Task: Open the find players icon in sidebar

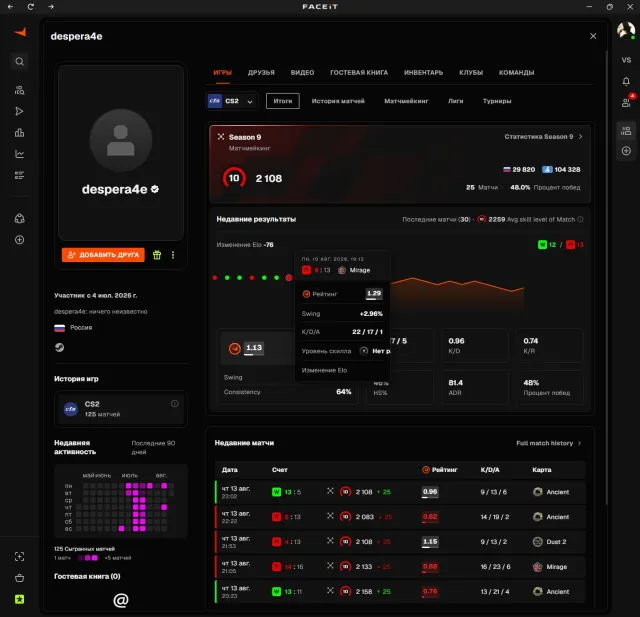Action: (19, 90)
